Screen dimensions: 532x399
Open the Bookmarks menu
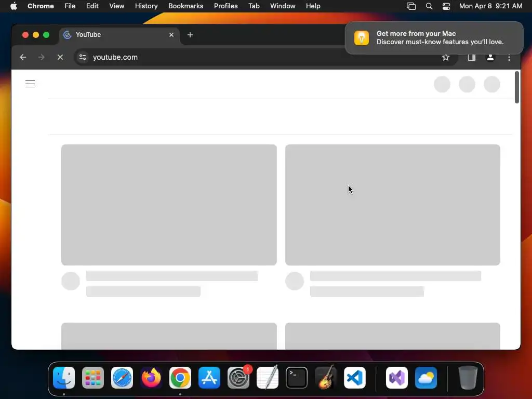[x=185, y=6]
